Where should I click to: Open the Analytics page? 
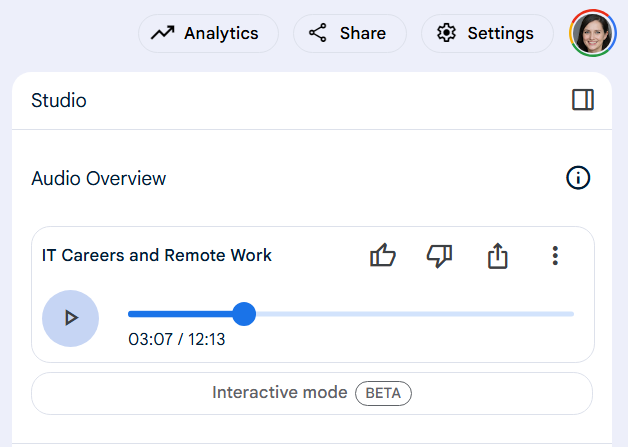(x=208, y=33)
